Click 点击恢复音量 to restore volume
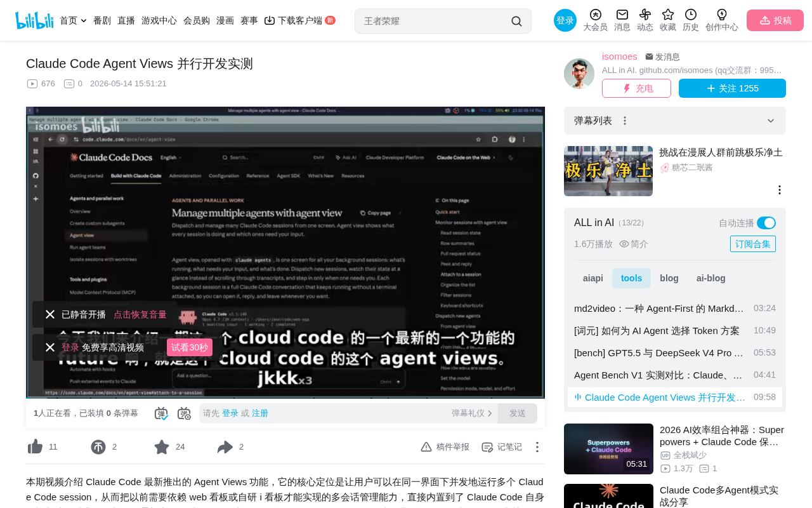812x508 pixels. pos(140,314)
